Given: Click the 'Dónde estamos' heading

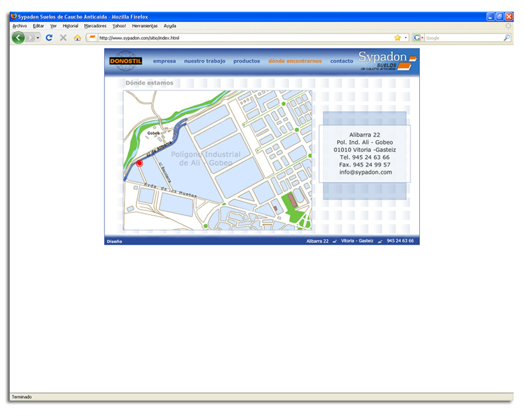Looking at the screenshot, I should [x=149, y=83].
